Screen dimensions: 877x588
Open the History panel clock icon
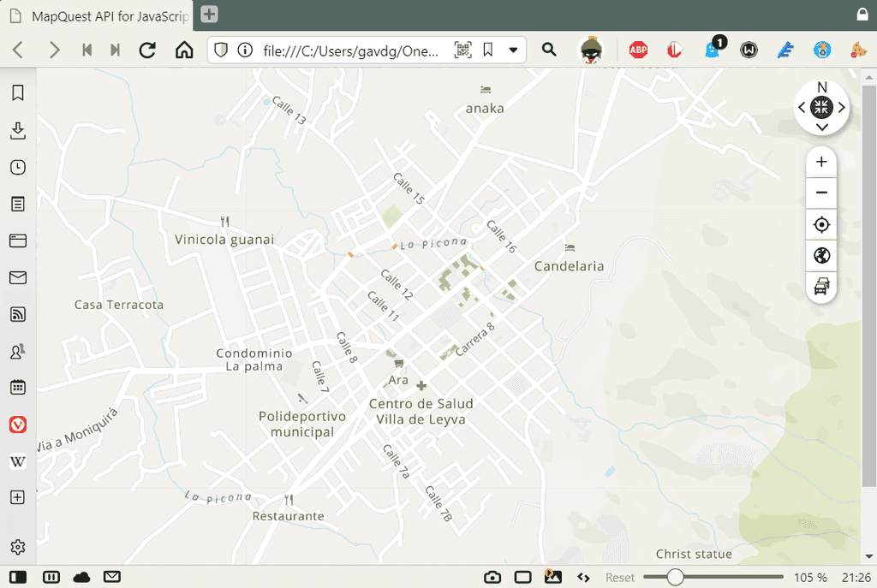pyautogui.click(x=17, y=167)
